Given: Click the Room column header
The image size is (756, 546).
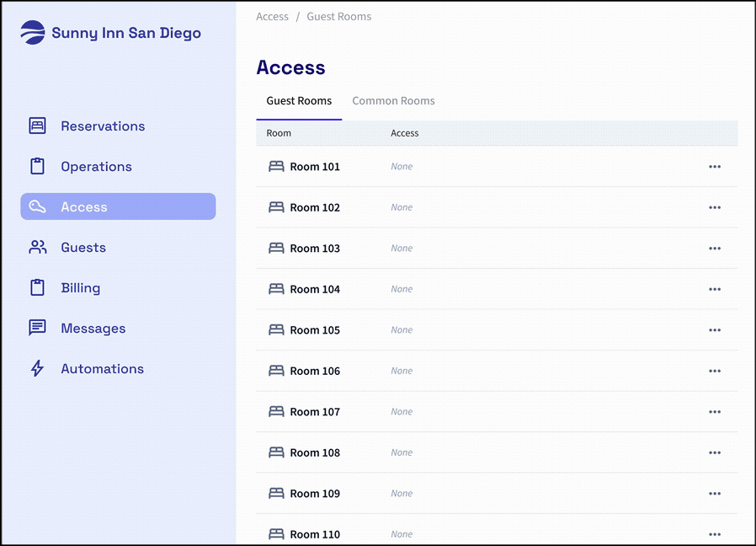Looking at the screenshot, I should click(279, 133).
